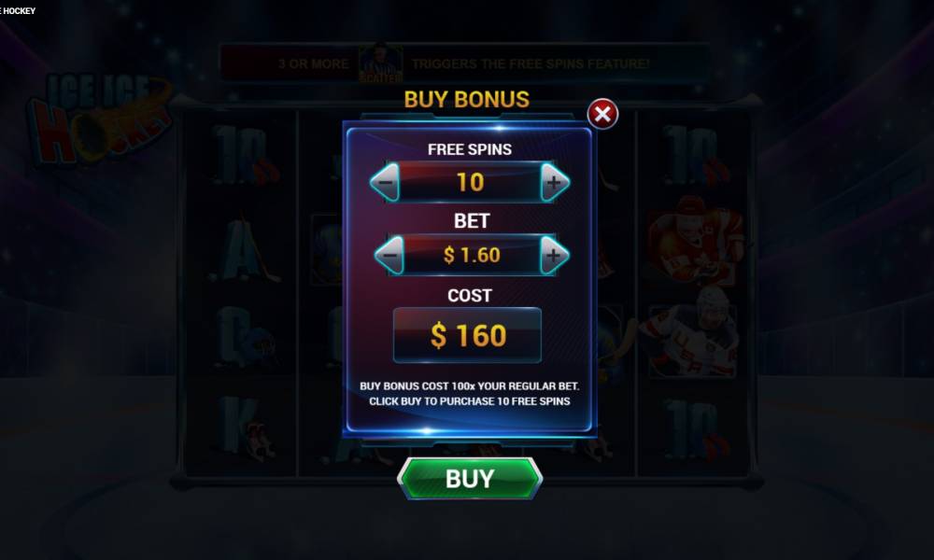The width and height of the screenshot is (934, 560).
Task: Decrease the free spins count with minus arrow
Action: [386, 181]
